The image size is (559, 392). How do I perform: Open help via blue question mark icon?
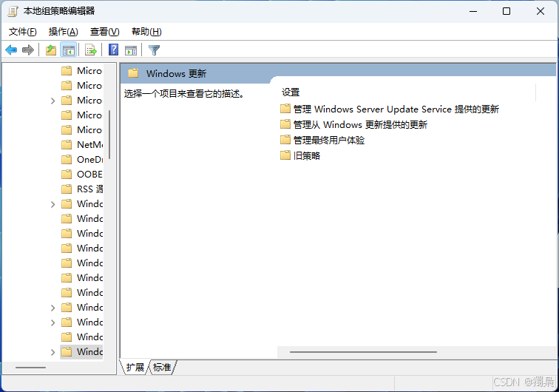coord(113,50)
